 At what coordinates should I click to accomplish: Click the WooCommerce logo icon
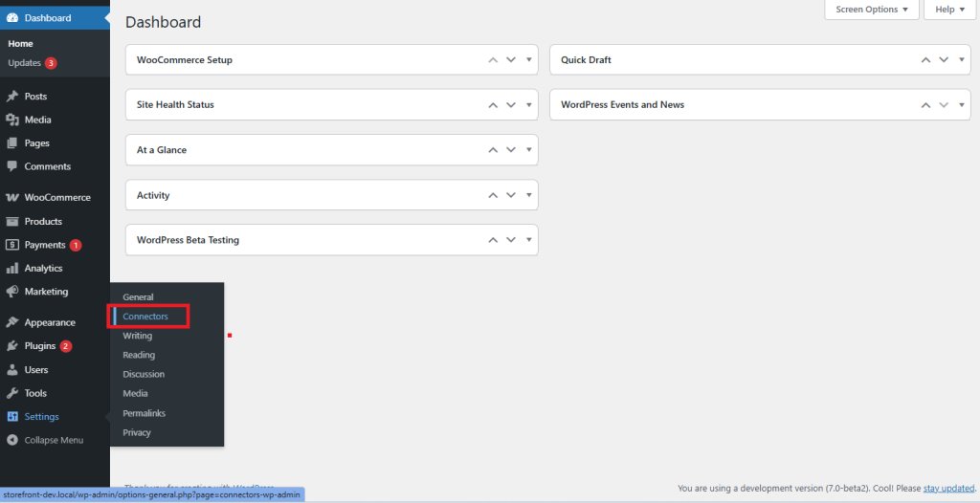[x=12, y=198]
